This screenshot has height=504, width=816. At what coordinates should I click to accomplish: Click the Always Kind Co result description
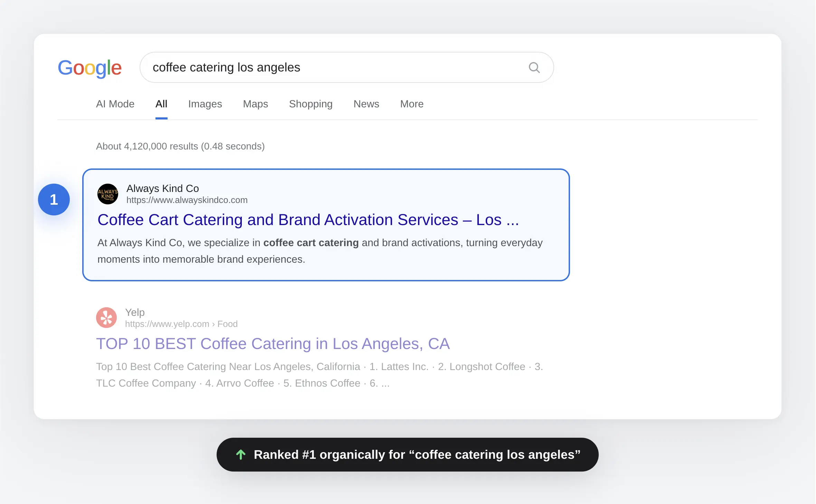tap(320, 251)
